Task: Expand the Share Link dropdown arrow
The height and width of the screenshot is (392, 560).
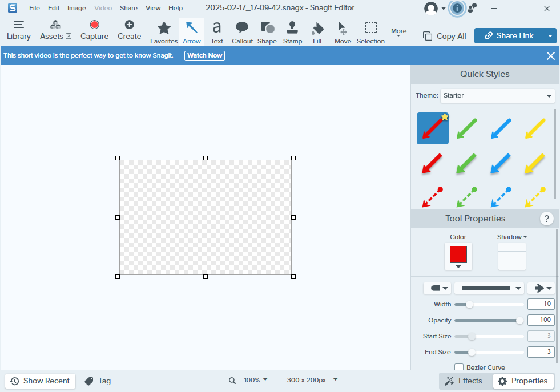Action: click(550, 36)
